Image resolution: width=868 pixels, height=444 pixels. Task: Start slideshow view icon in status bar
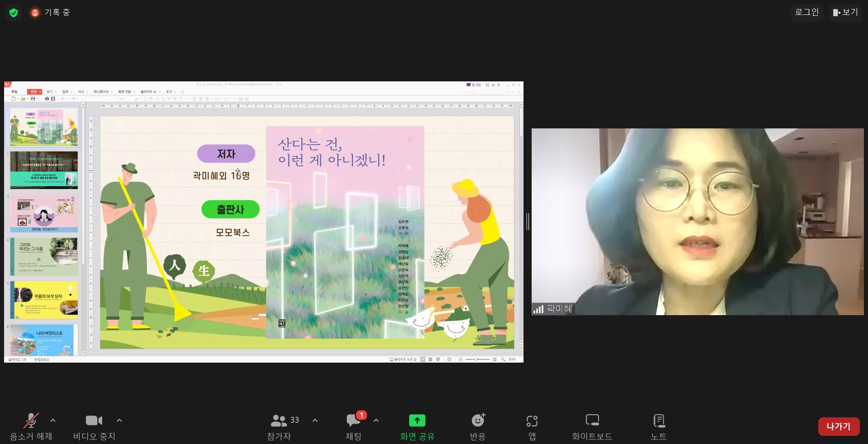tap(438, 359)
